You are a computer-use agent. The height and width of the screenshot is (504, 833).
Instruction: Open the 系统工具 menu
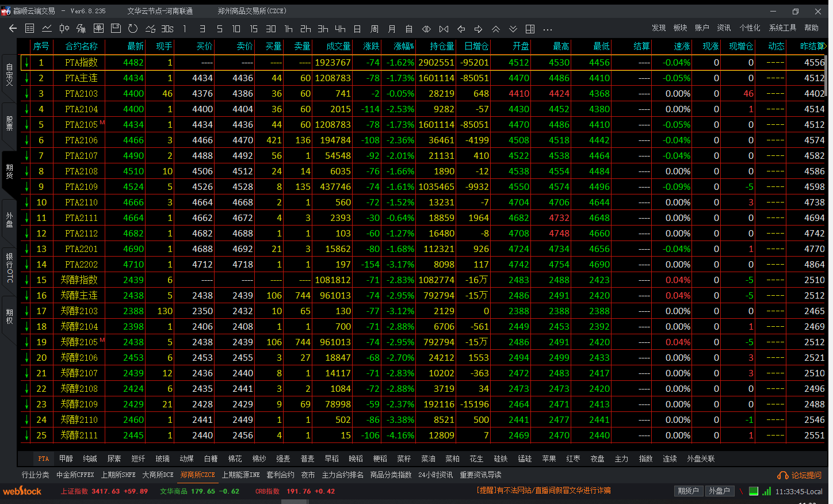coord(782,28)
